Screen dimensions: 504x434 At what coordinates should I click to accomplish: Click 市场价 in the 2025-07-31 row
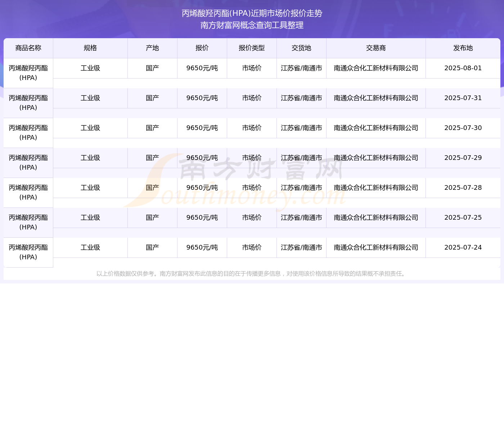click(x=252, y=98)
